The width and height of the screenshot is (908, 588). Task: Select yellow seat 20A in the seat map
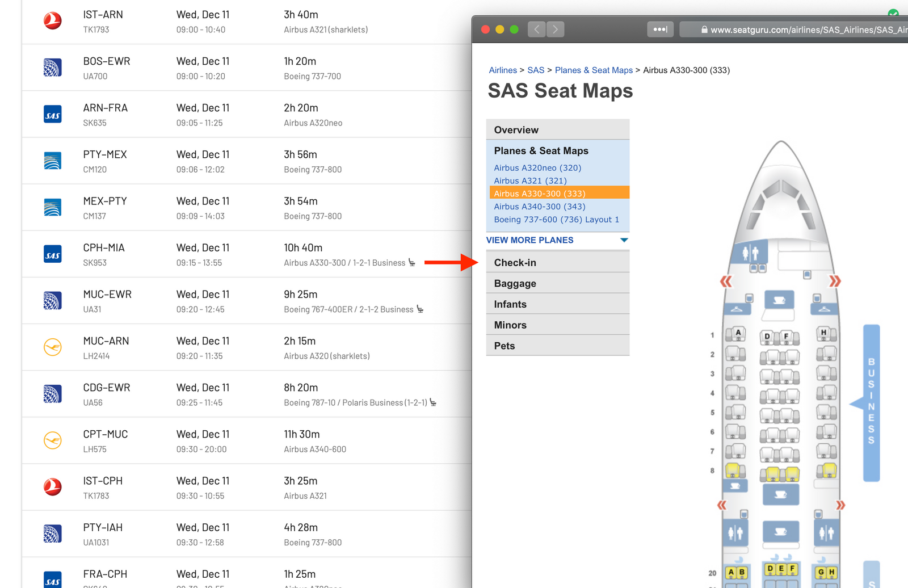(x=731, y=573)
